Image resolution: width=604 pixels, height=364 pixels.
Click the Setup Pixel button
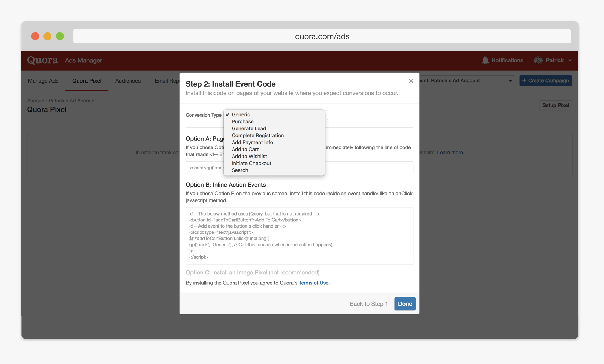pos(555,105)
